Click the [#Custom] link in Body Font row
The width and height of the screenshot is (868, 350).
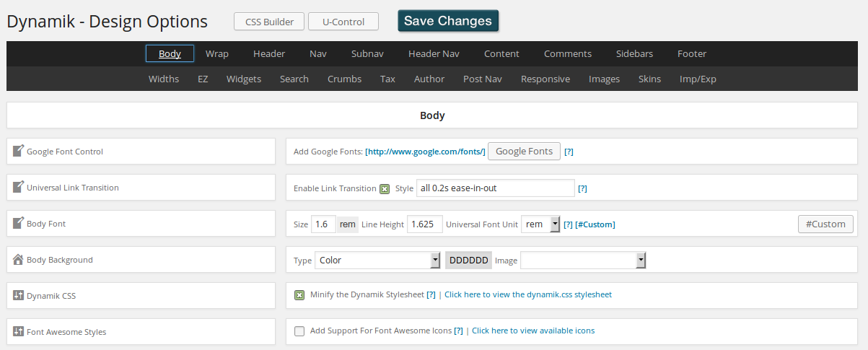click(x=595, y=224)
